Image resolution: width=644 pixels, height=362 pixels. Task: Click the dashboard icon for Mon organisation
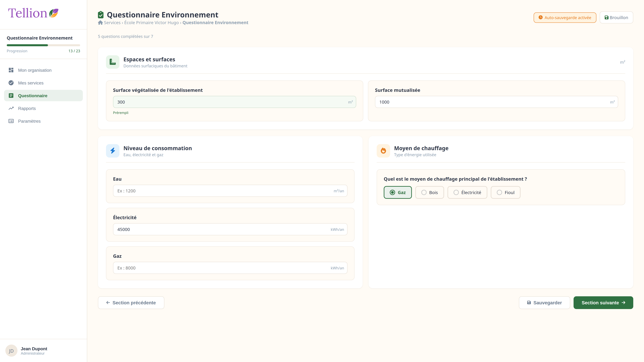click(x=11, y=70)
